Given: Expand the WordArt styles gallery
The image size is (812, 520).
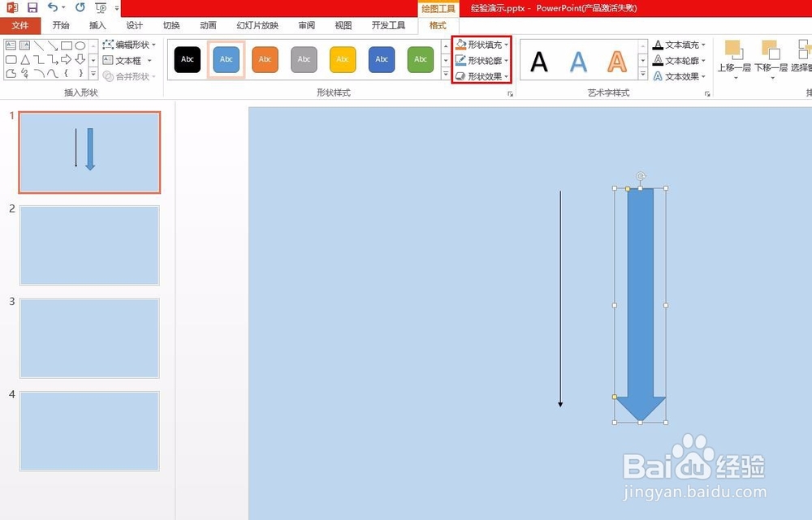Looking at the screenshot, I should click(x=642, y=74).
